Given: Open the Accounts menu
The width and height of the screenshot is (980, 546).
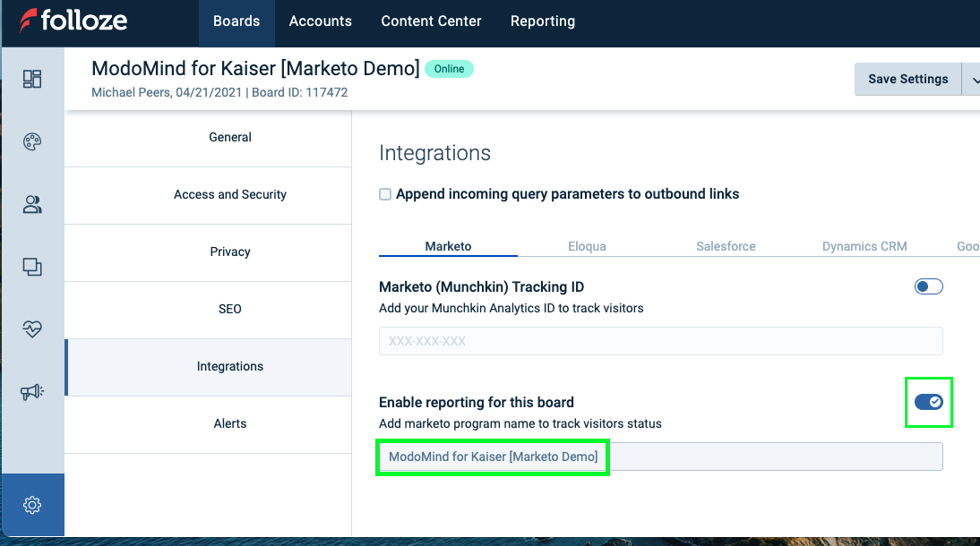Looking at the screenshot, I should pos(320,21).
